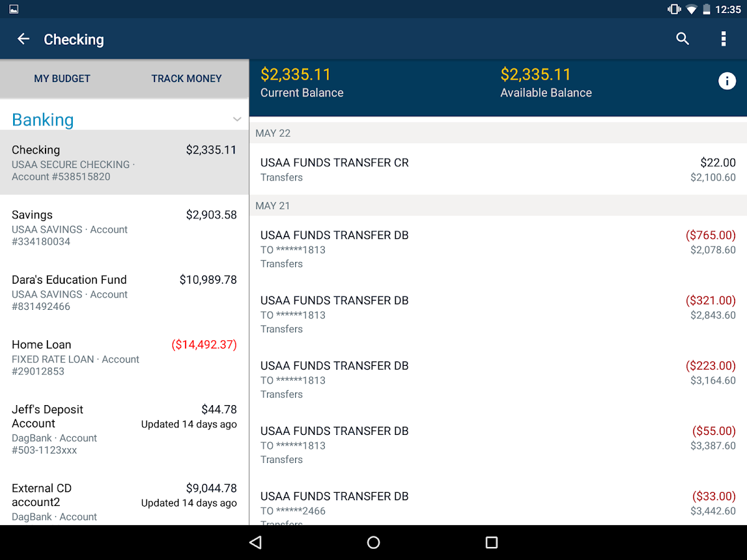
Task: Tap the vibrate mode status icon
Action: pyautogui.click(x=674, y=9)
